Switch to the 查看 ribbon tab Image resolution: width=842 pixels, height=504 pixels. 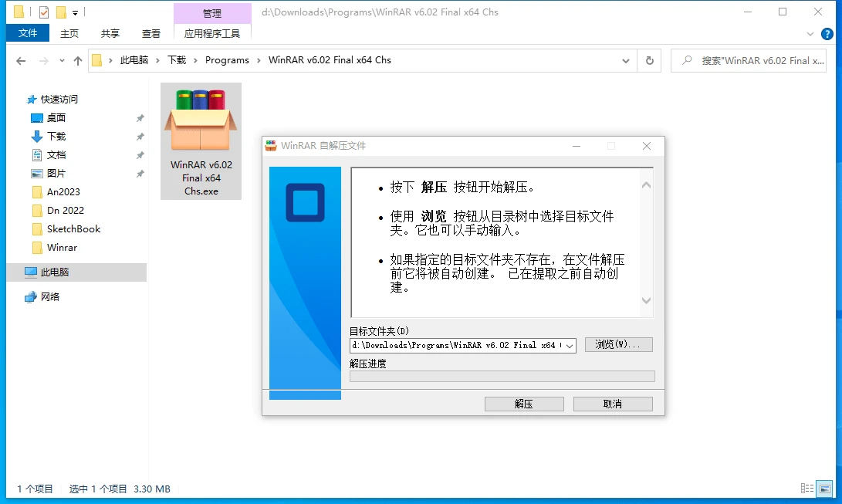pyautogui.click(x=151, y=33)
